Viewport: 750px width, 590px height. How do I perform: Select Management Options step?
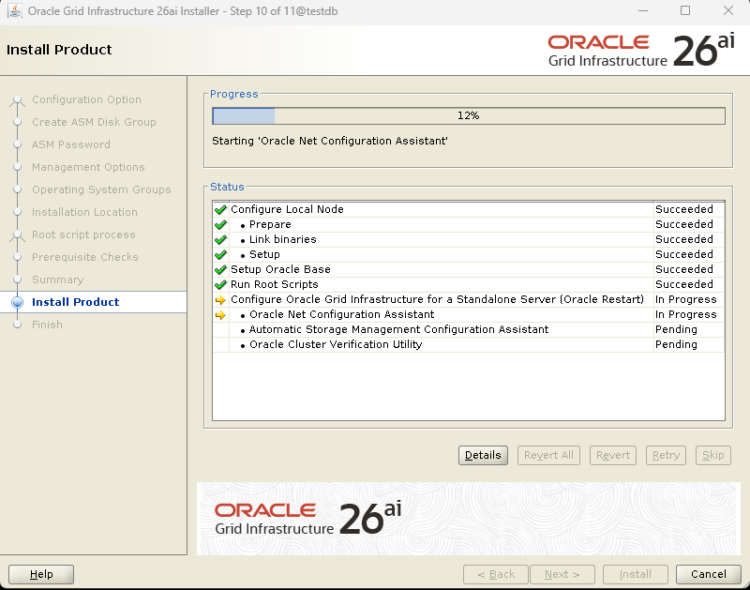tap(88, 167)
